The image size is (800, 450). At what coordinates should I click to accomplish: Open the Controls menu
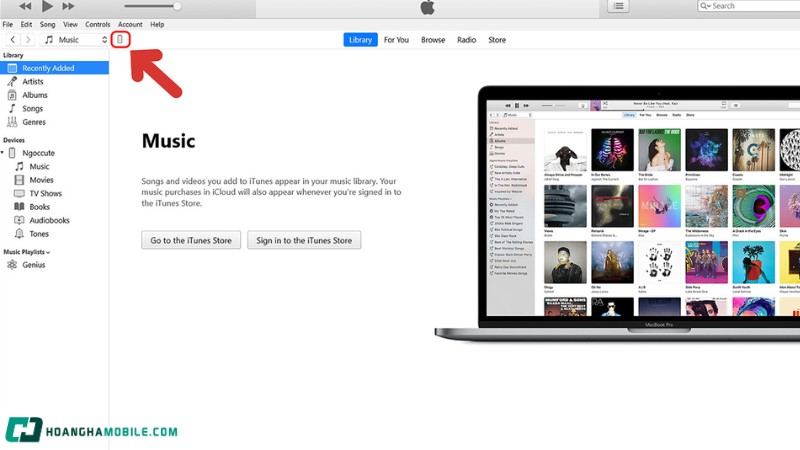(97, 24)
